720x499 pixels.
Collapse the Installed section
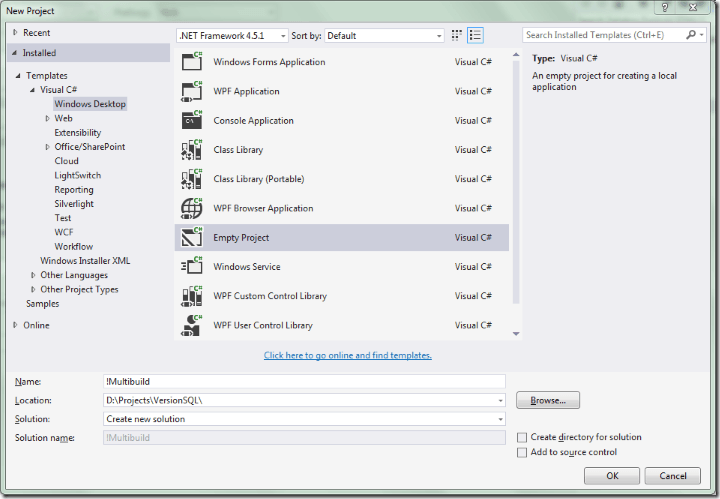coord(15,53)
